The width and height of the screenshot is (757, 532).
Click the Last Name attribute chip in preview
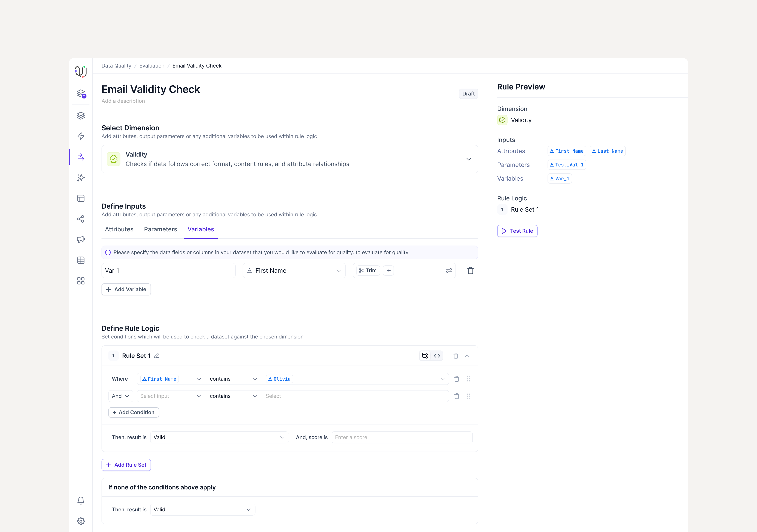[608, 151]
